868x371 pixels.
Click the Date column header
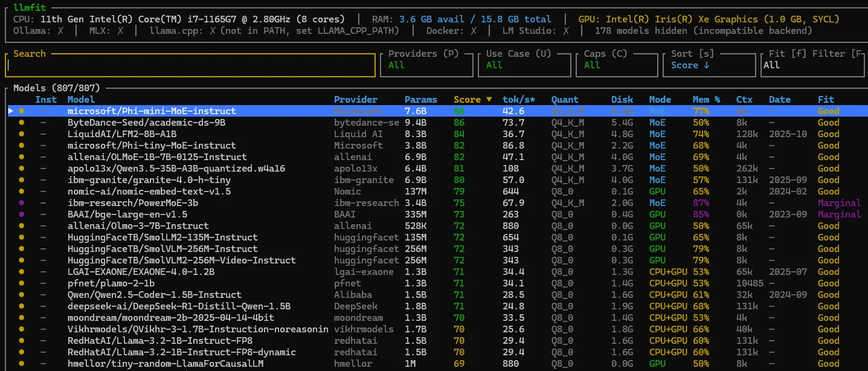point(780,100)
